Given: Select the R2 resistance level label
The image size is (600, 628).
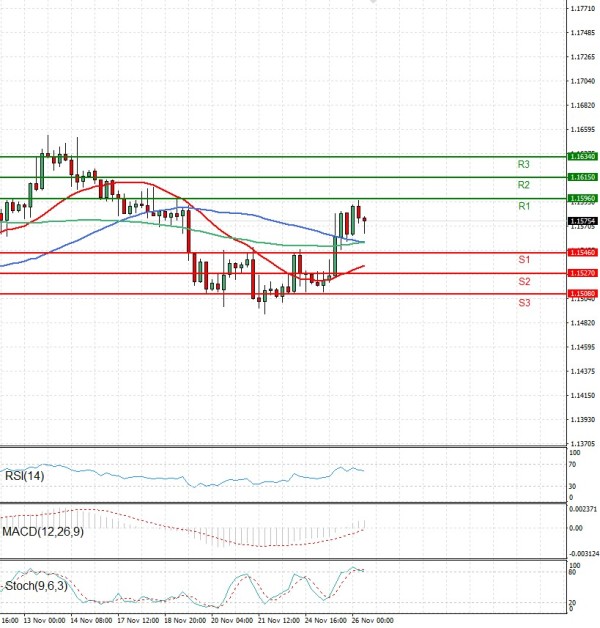Looking at the screenshot, I should click(x=523, y=185).
